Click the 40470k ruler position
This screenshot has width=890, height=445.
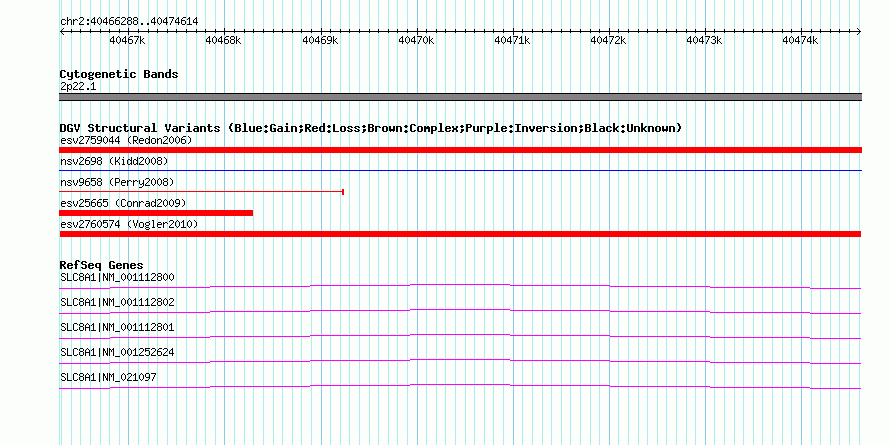click(x=417, y=40)
